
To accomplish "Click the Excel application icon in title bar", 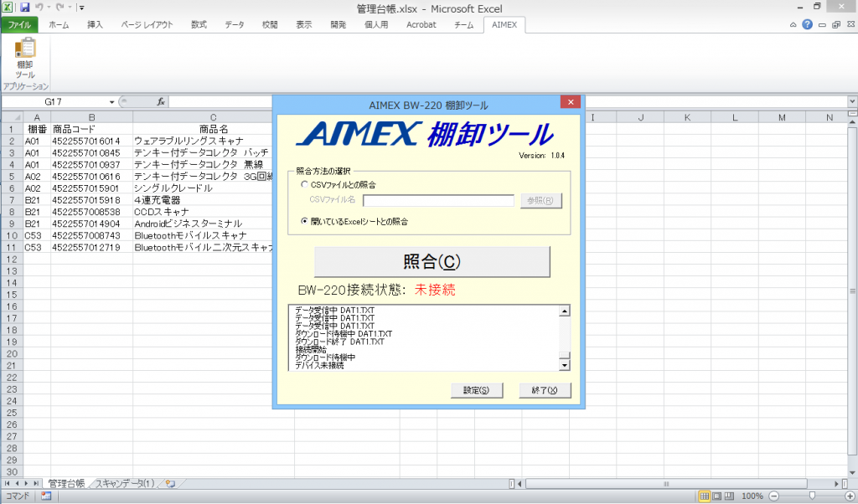I will [x=8, y=8].
